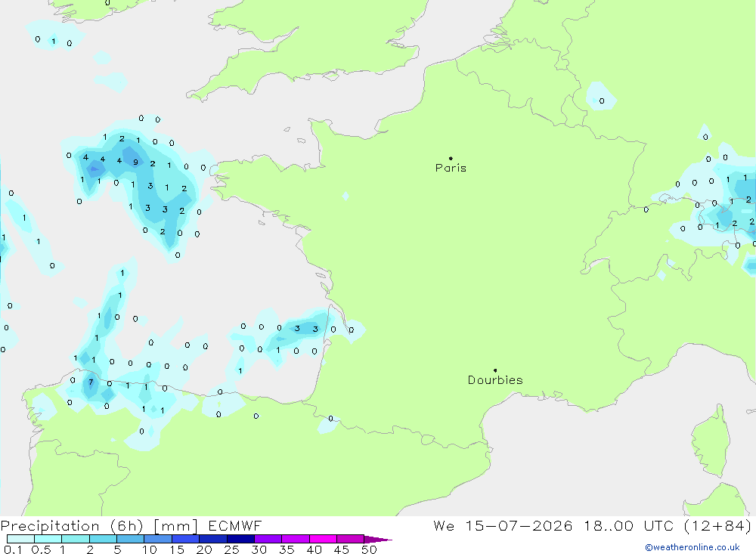Viewport: 756px width, 554px height.
Task: Select the black dot marking Paris
Action: click(451, 158)
